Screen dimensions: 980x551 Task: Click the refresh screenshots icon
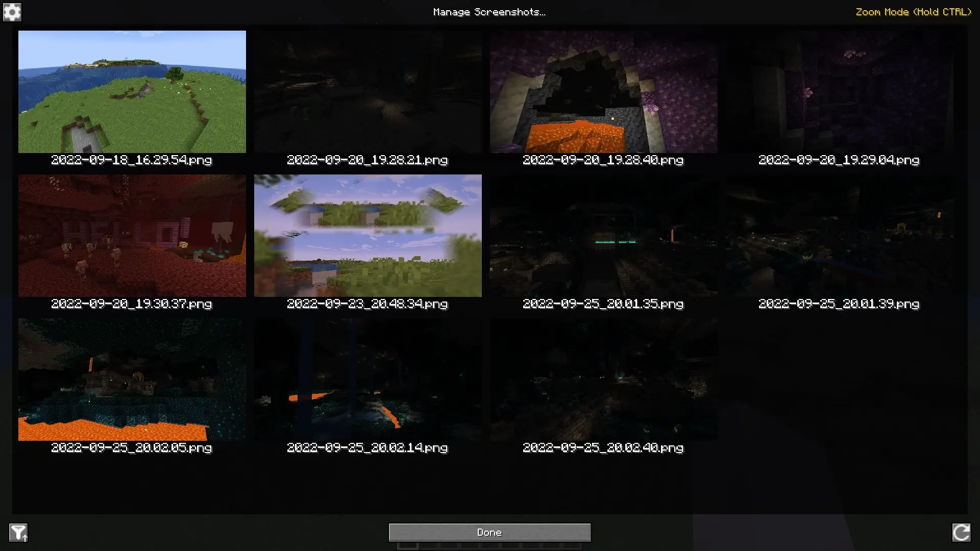pos(961,533)
